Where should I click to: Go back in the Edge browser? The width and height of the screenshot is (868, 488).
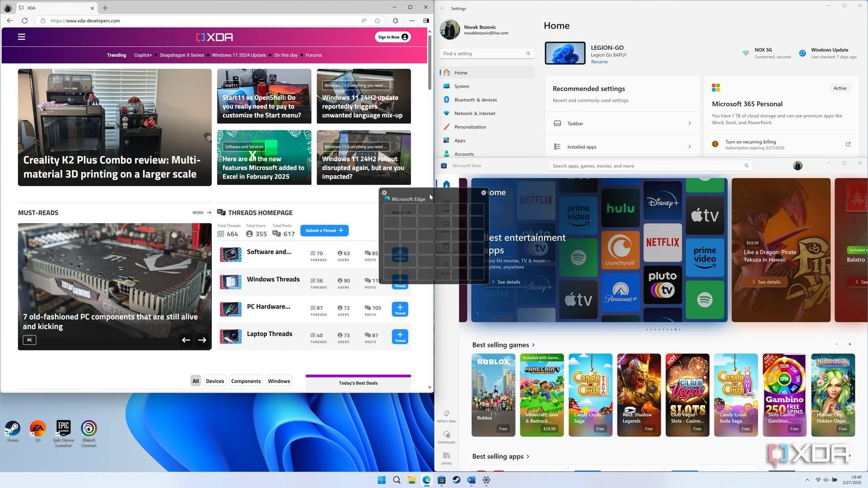click(9, 20)
